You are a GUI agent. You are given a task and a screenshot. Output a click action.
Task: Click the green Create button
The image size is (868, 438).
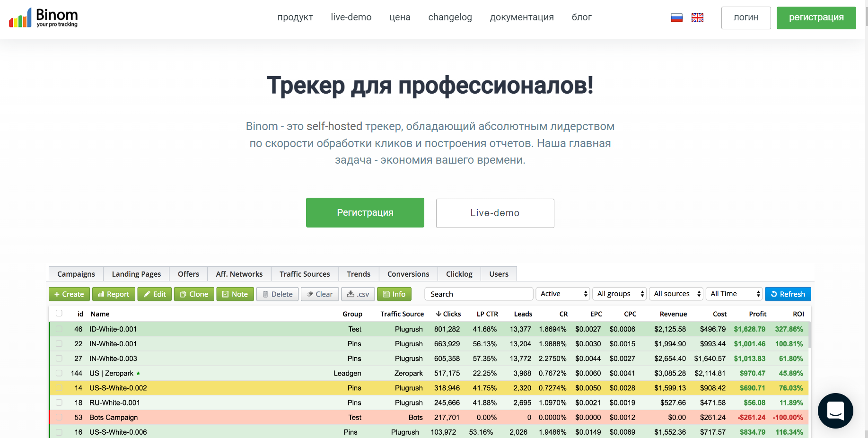[x=69, y=294]
